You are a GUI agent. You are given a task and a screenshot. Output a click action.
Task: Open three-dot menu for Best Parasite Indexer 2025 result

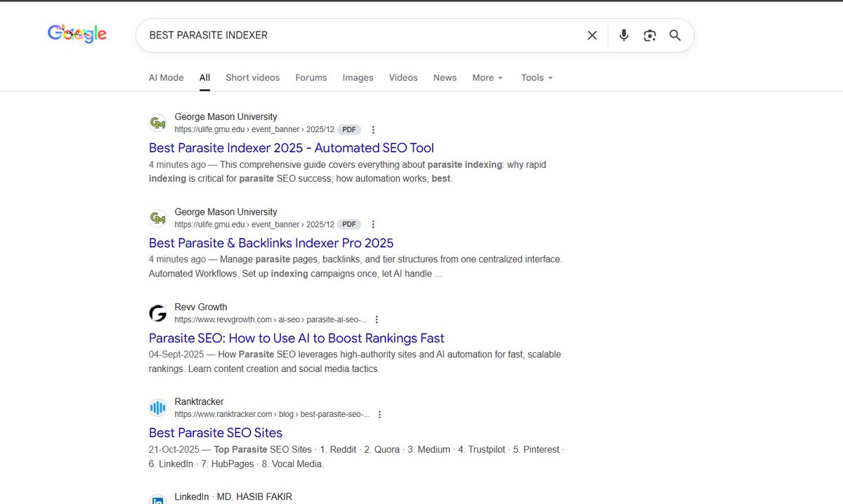[373, 130]
